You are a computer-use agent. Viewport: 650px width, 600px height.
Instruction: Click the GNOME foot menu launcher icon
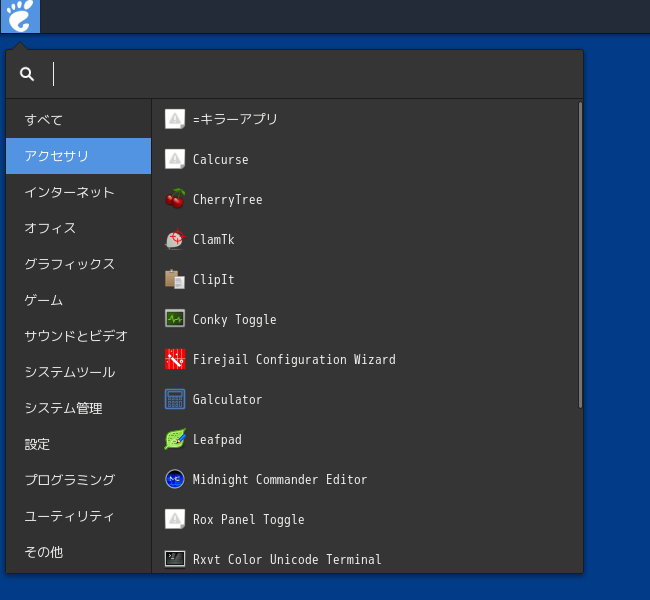(20, 16)
